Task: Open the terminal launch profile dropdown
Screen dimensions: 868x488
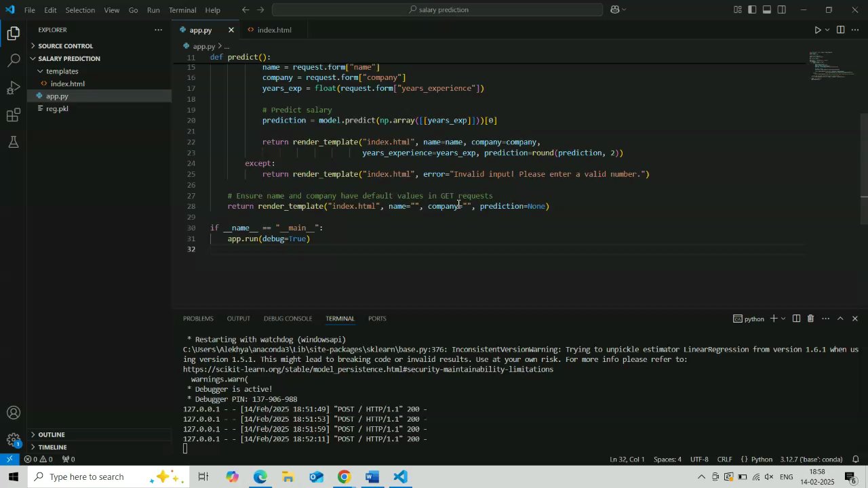Action: coord(783,319)
